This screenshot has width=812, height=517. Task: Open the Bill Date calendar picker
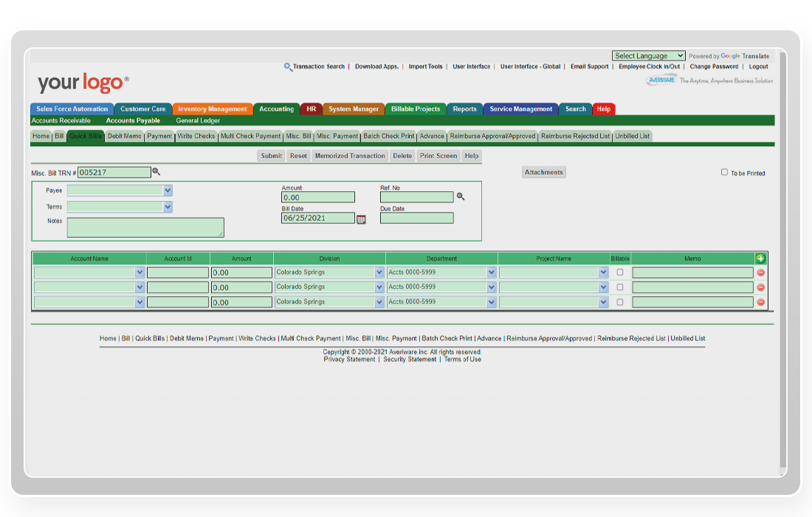[x=362, y=219]
